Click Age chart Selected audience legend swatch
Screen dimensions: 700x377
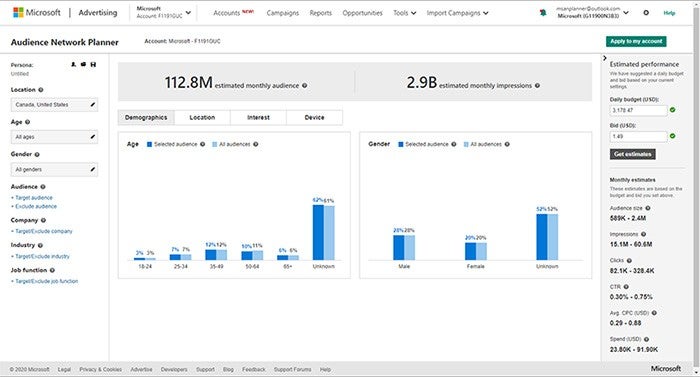tap(150, 144)
